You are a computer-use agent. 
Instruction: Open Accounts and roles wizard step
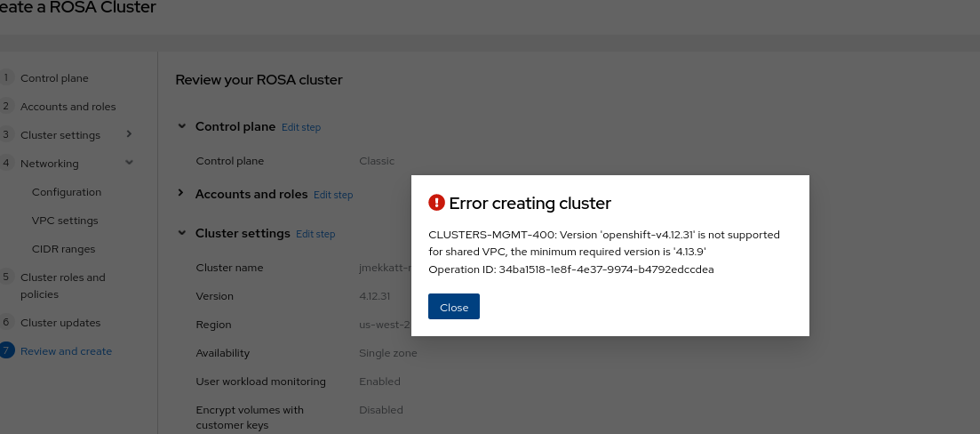(x=68, y=107)
